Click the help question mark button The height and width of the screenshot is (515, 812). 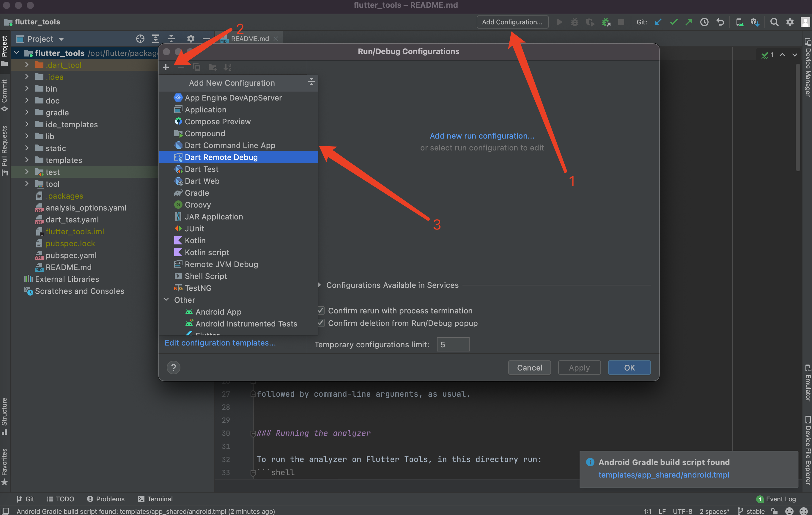tap(173, 368)
